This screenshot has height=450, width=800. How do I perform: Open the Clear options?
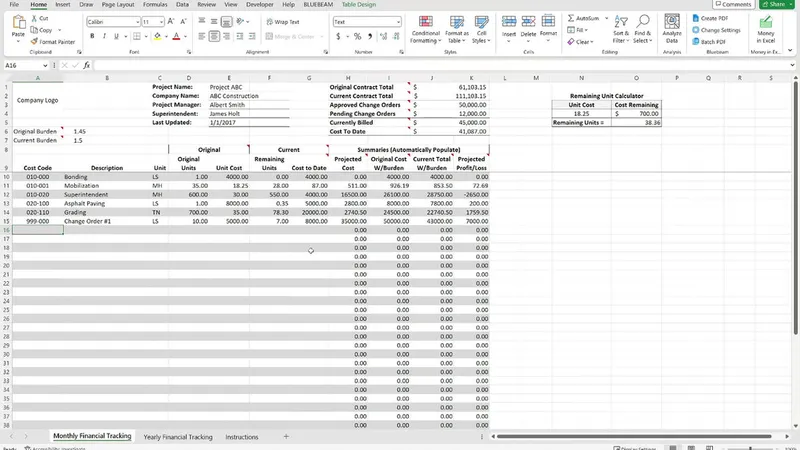click(580, 42)
